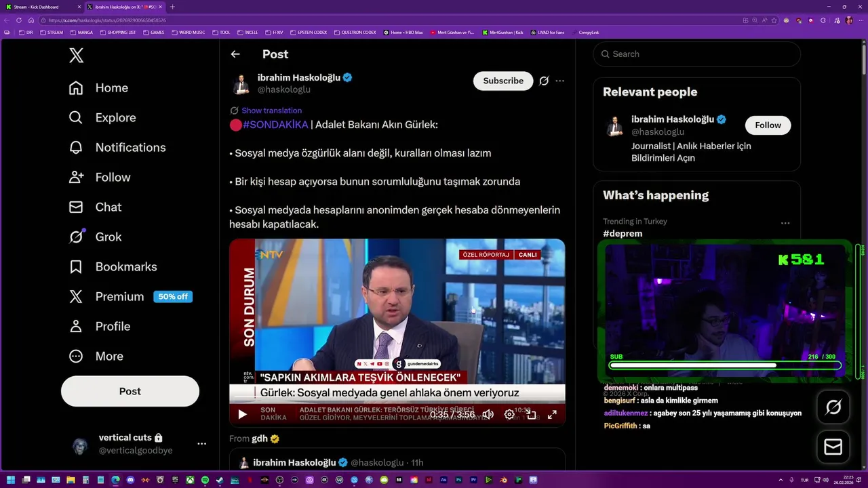Play the NTV video
The width and height of the screenshot is (868, 488).
[x=242, y=414]
